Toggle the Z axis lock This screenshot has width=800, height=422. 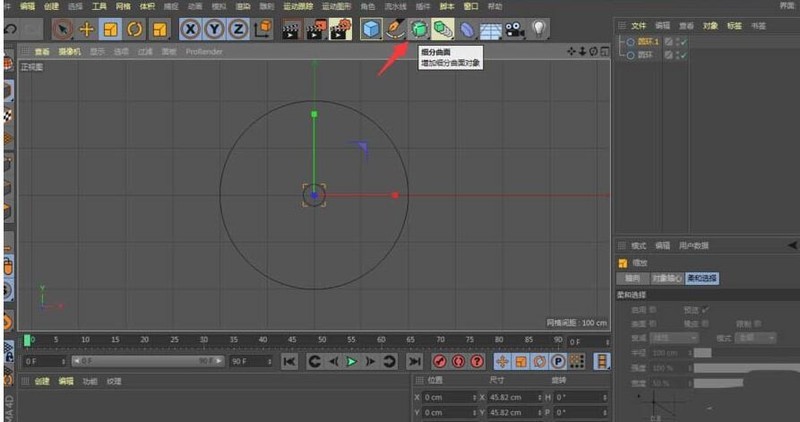point(238,29)
